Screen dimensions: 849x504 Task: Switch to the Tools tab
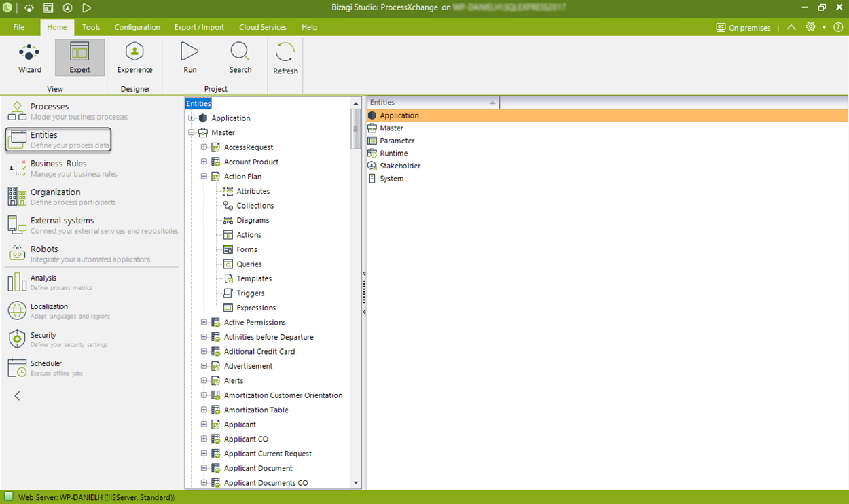pos(91,27)
